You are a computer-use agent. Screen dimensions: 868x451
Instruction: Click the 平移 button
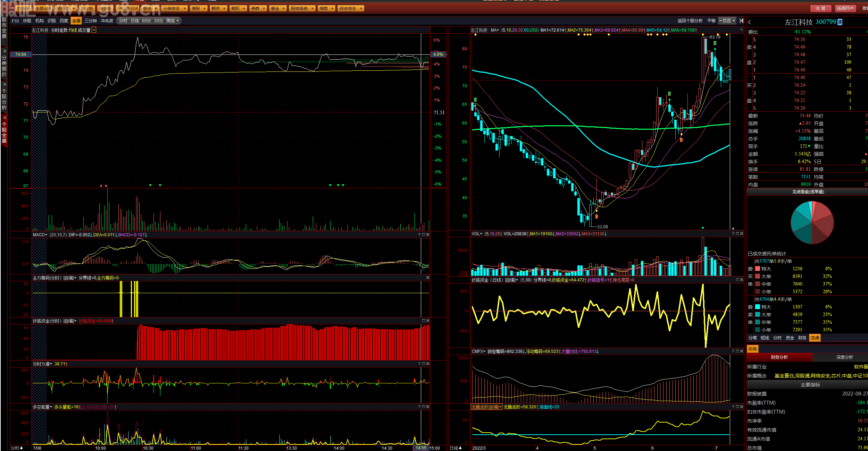pyautogui.click(x=711, y=21)
